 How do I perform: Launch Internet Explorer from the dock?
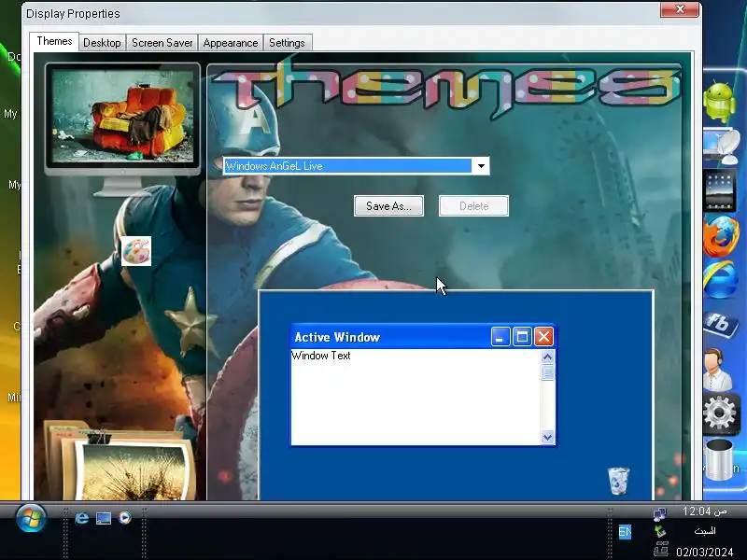[720, 280]
